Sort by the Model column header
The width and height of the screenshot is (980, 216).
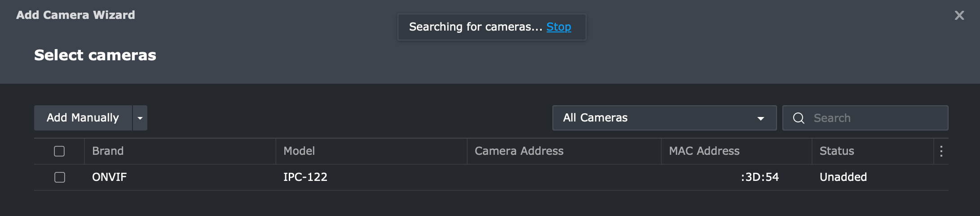click(299, 151)
